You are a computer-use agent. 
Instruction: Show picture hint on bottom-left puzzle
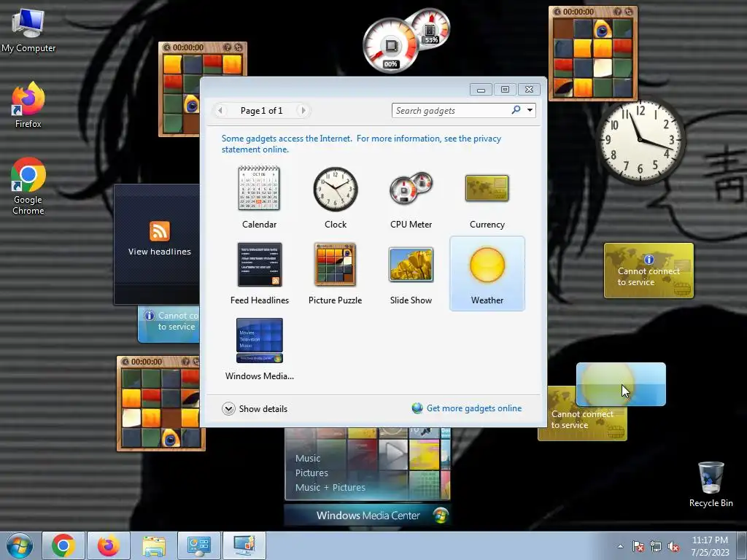185,362
